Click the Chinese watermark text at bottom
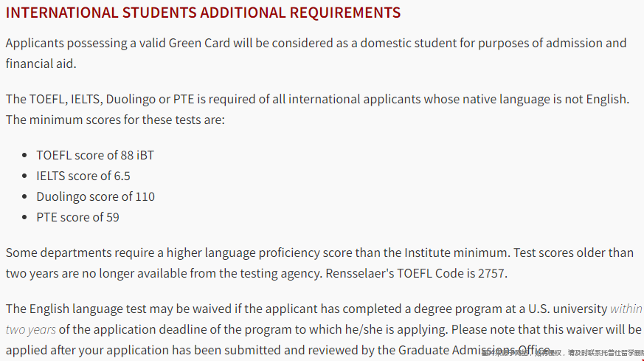644x361 pixels. pos(563,353)
